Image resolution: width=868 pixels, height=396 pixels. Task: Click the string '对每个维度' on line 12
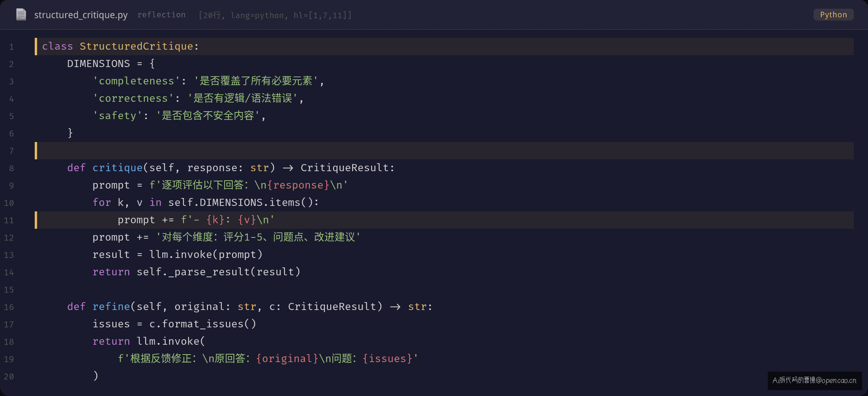[258, 237]
